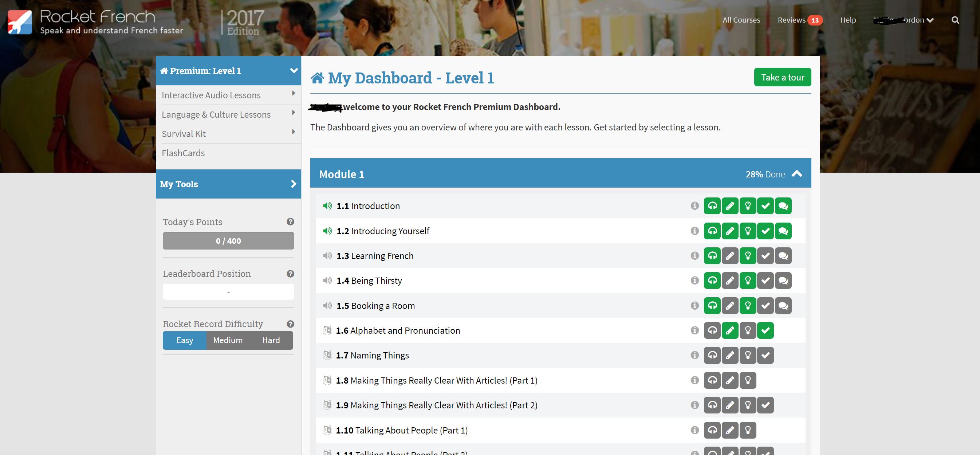Image resolution: width=980 pixels, height=455 pixels.
Task: Click chat bubbles icon for 1.1 Introduction
Action: 783,206
